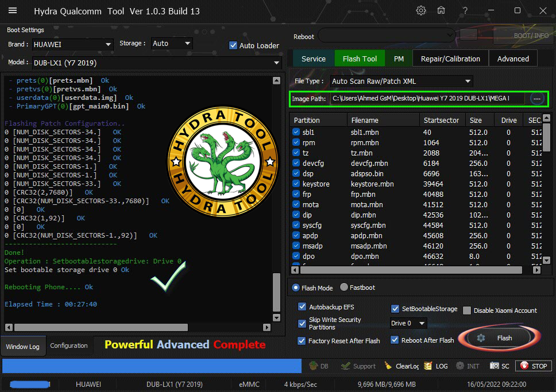The height and width of the screenshot is (392, 556).
Task: Open help question mark icon
Action: pyautogui.click(x=465, y=11)
